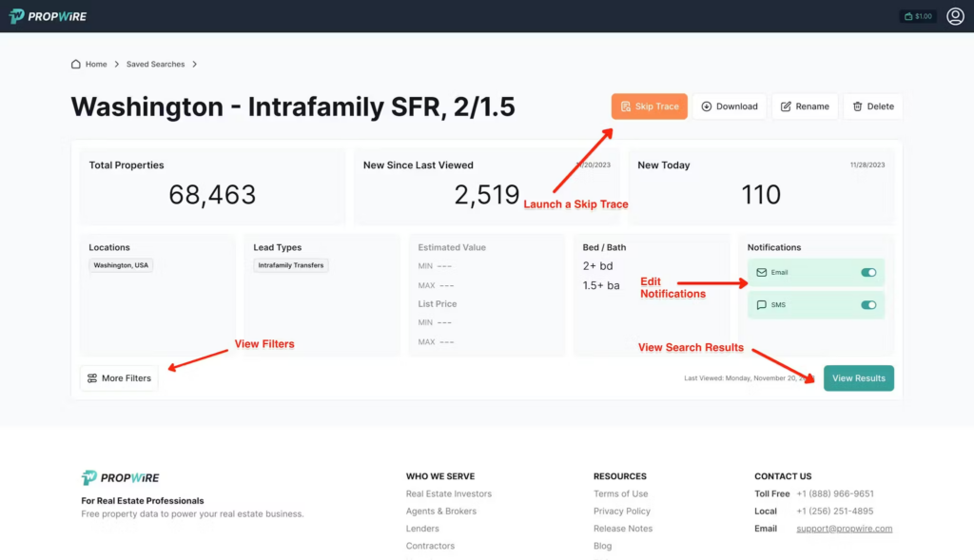
Task: Launch the Skip Trace tool
Action: [649, 106]
